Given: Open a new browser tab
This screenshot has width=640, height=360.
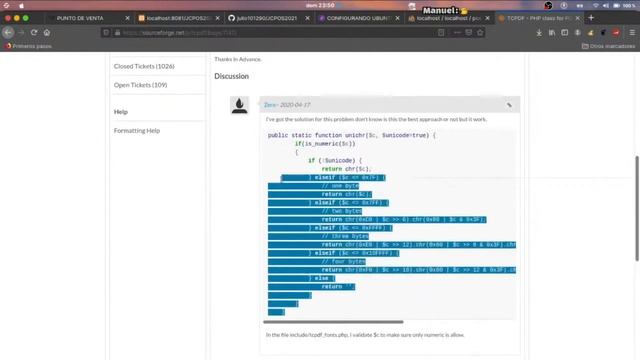Looking at the screenshot, I should (x=591, y=18).
